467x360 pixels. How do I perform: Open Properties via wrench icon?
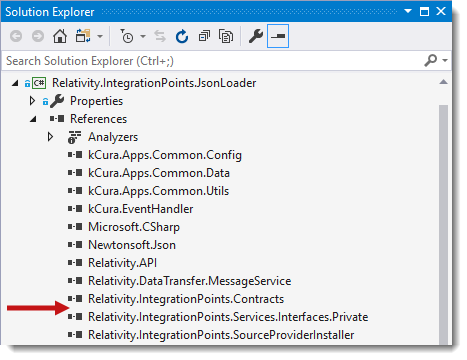pyautogui.click(x=256, y=36)
